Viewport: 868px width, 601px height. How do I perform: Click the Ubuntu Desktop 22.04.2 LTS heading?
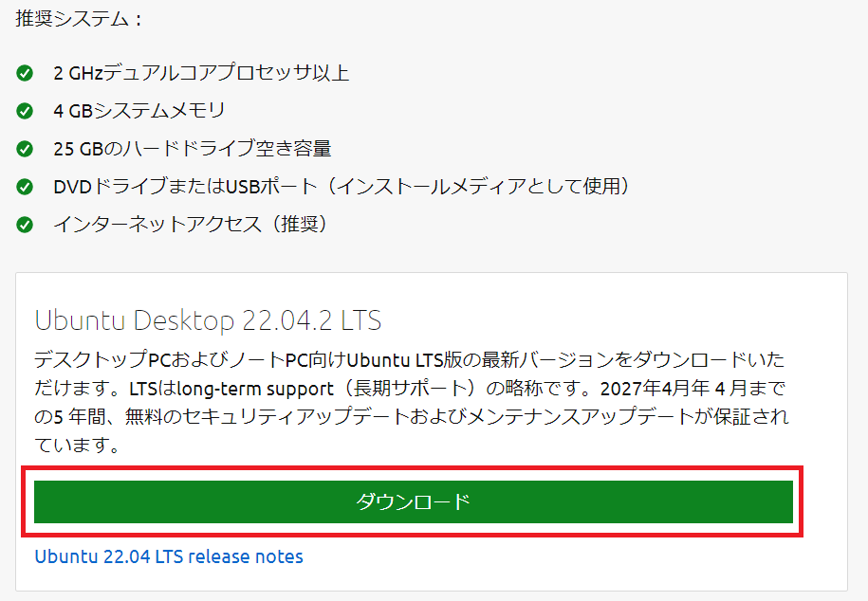click(x=208, y=320)
